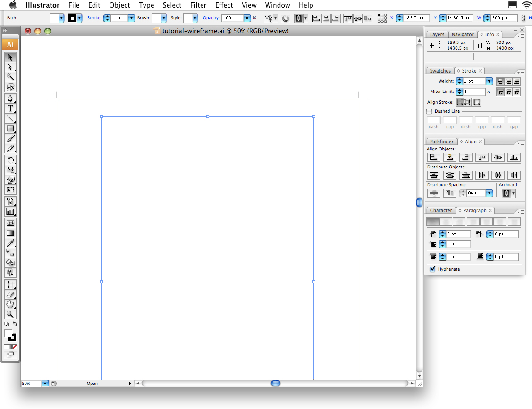Select the Column Graph tool
The image size is (532, 409).
click(x=10, y=211)
